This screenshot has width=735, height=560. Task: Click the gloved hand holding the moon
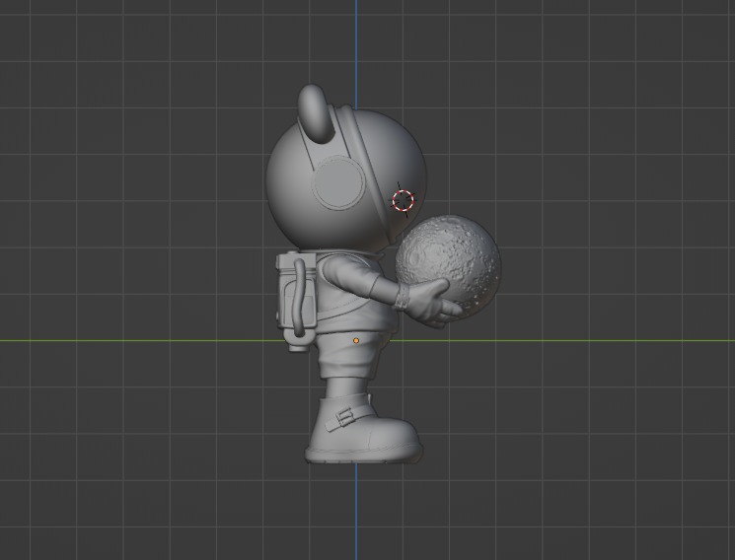(x=429, y=305)
